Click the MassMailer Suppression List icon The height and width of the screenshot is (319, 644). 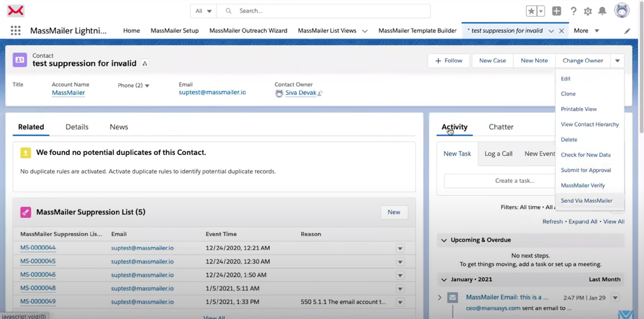pos(25,212)
